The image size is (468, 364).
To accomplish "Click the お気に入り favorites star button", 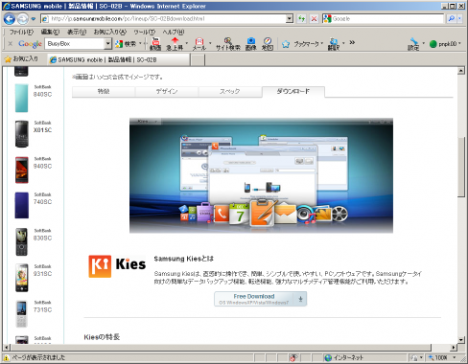I will pos(21,59).
